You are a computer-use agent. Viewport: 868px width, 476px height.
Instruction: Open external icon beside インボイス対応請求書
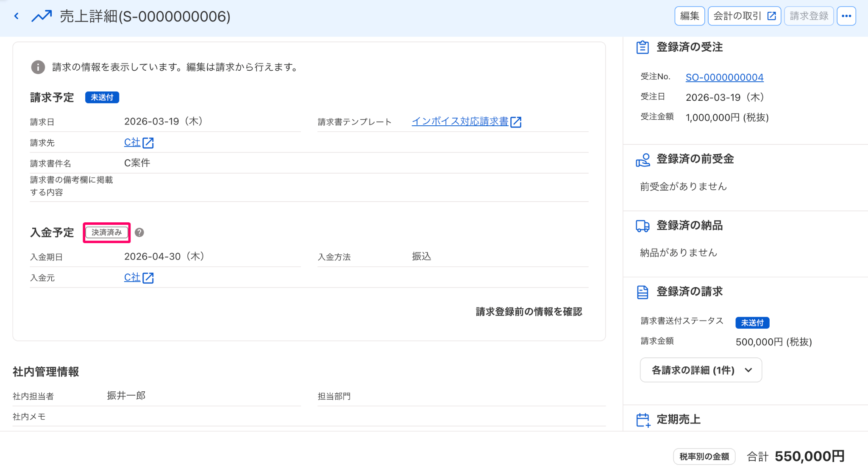click(516, 122)
